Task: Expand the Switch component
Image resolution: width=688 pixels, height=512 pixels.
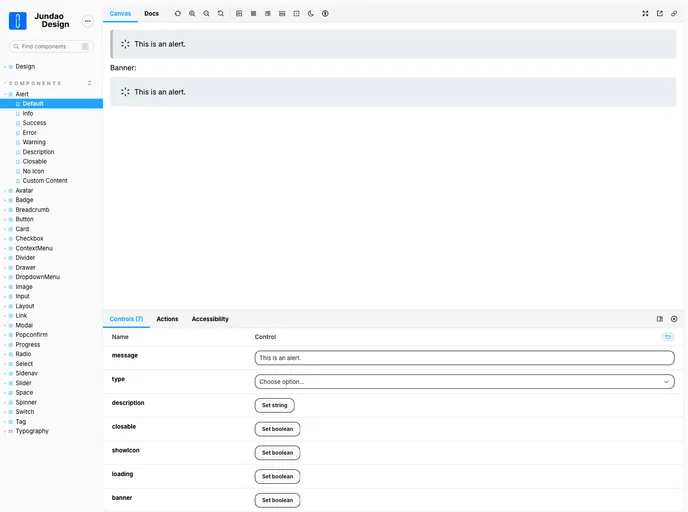Action: click(x=25, y=412)
